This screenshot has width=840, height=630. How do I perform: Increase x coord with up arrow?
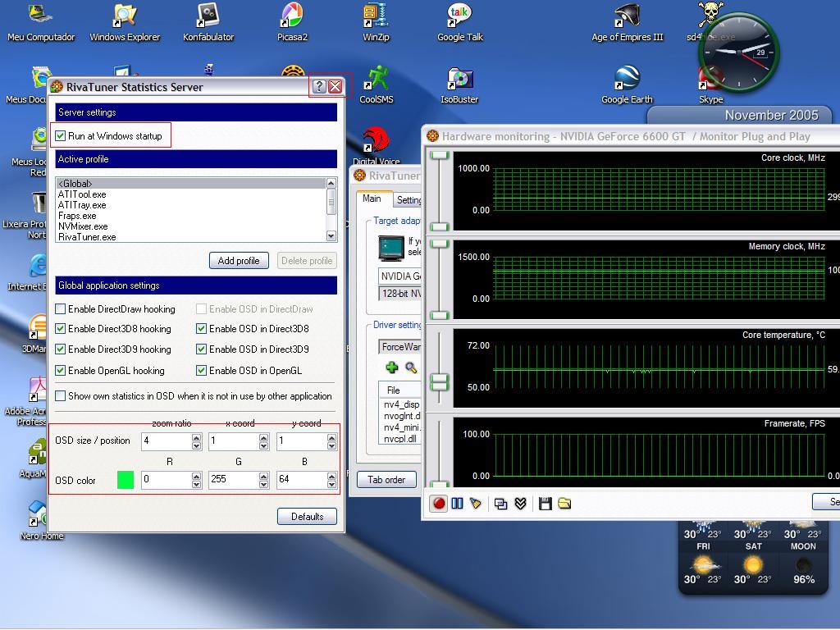(x=263, y=438)
